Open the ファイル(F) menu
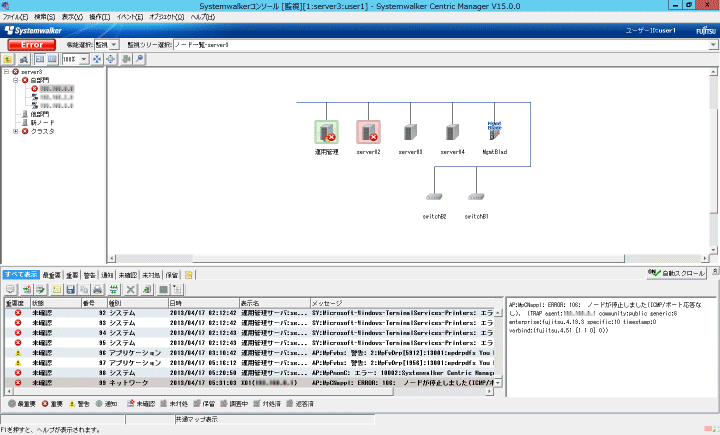The height and width of the screenshot is (435, 720). tap(15, 17)
